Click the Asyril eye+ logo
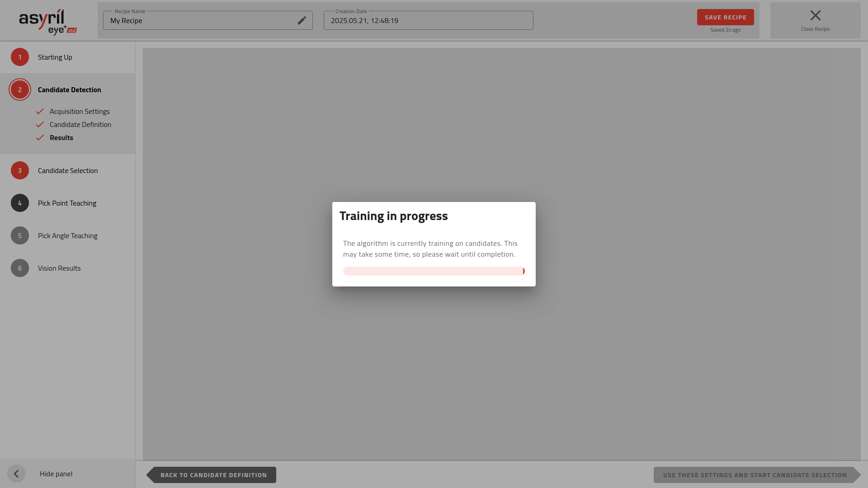This screenshot has width=868, height=488. [x=48, y=22]
